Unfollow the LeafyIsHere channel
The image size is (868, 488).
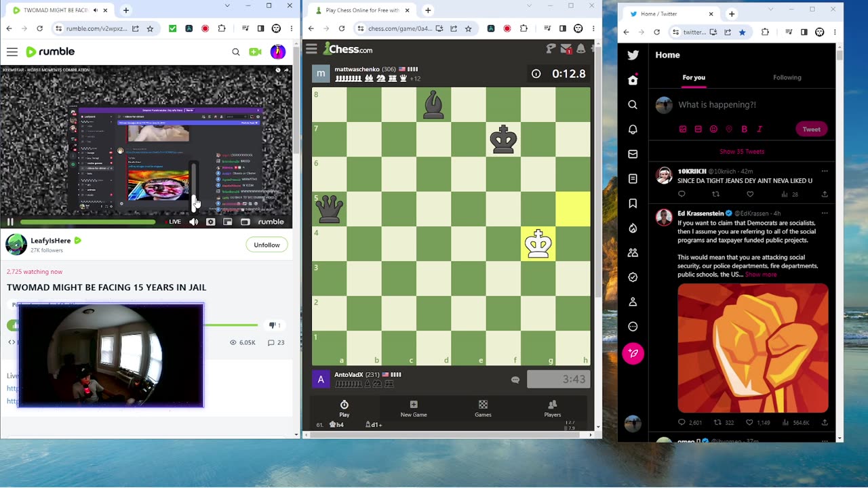(267, 245)
